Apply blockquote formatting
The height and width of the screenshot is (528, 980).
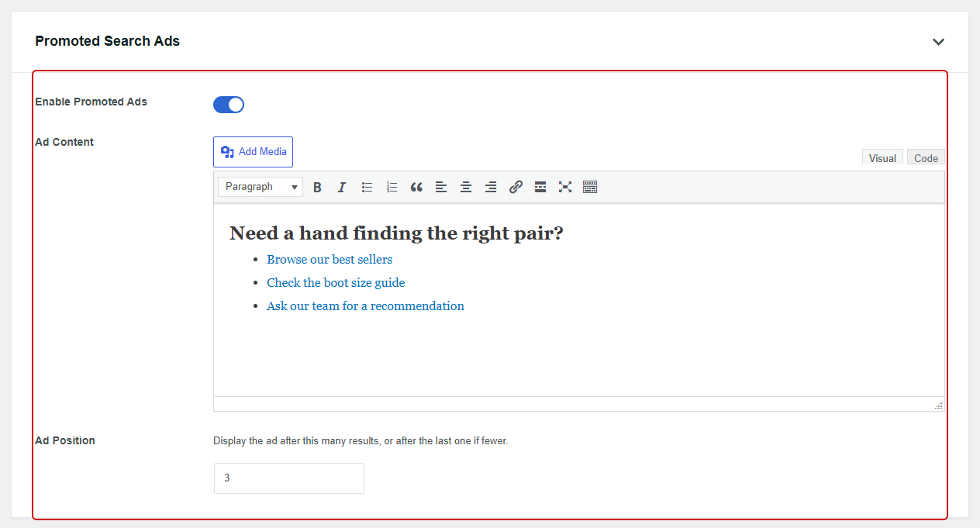coord(416,187)
